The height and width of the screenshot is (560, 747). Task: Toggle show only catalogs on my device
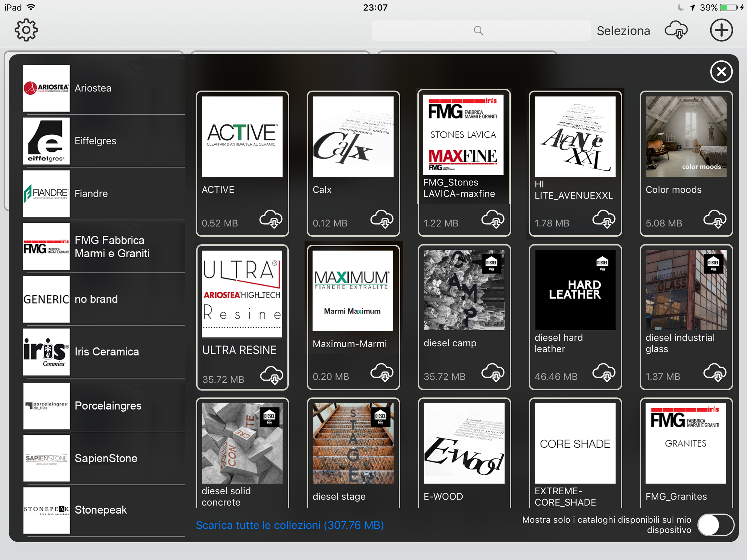point(716,525)
